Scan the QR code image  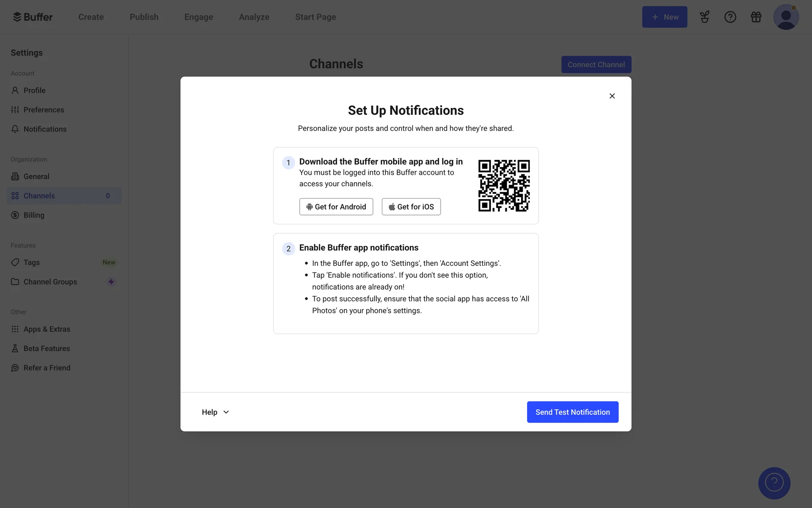[504, 185]
